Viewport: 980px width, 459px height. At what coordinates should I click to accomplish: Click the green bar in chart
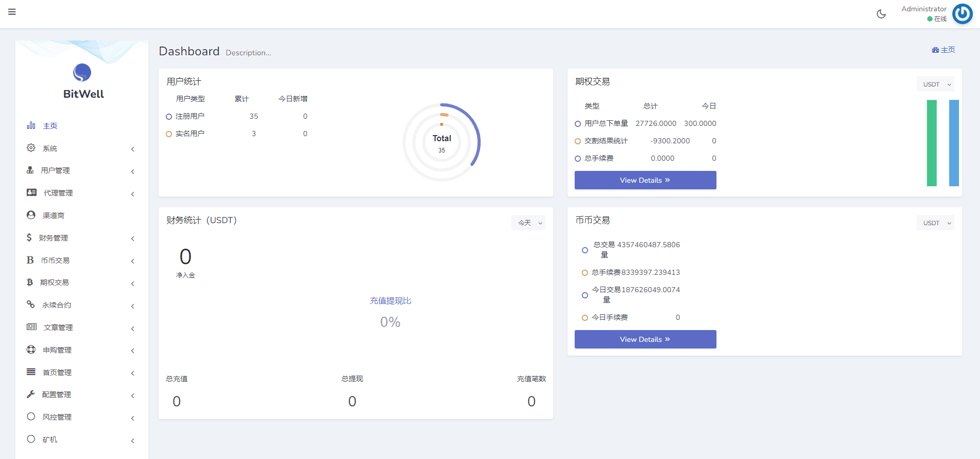coord(931,143)
